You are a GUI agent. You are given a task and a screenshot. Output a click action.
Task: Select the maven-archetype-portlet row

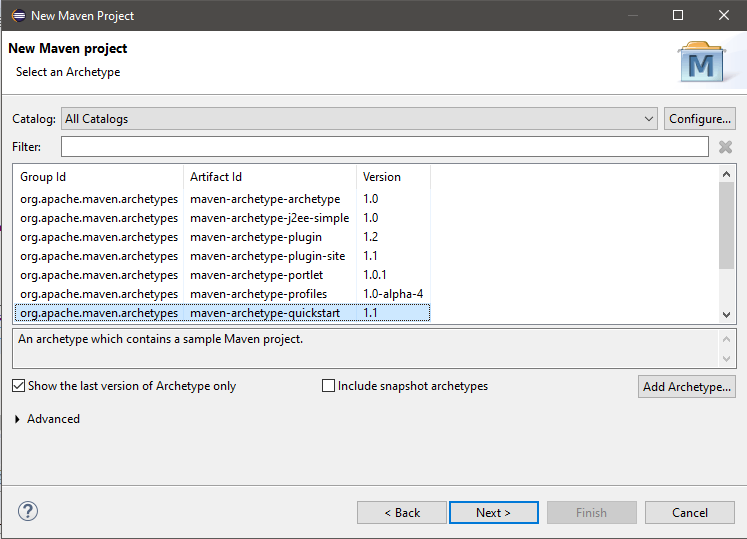[222, 275]
